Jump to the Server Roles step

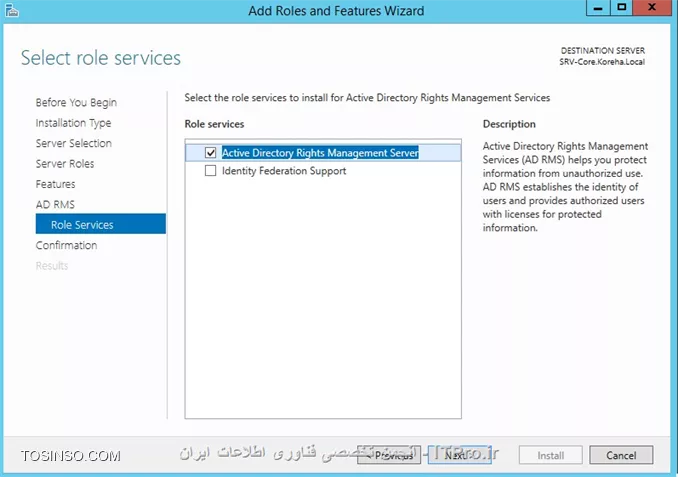[x=65, y=163]
